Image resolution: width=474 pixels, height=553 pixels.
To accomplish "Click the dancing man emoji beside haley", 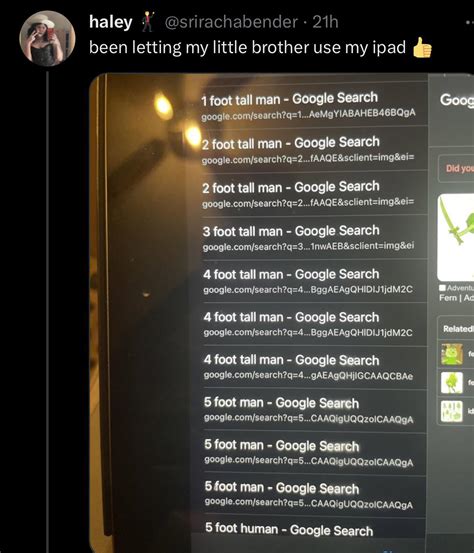I will tap(148, 22).
